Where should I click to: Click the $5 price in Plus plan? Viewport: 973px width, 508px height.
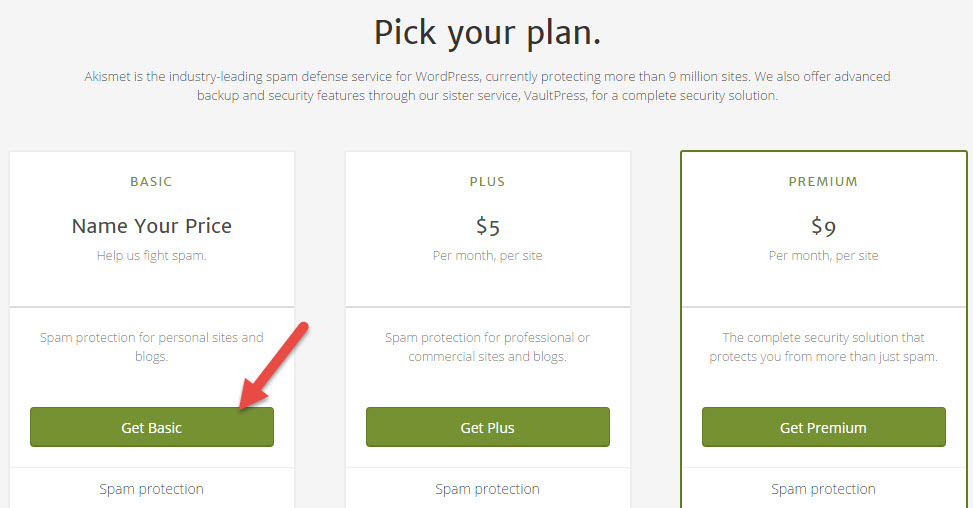coord(487,226)
